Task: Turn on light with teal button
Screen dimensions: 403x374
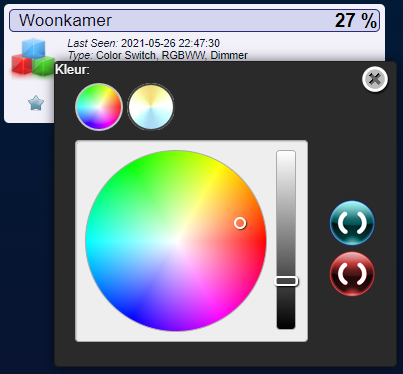Action: [x=352, y=223]
